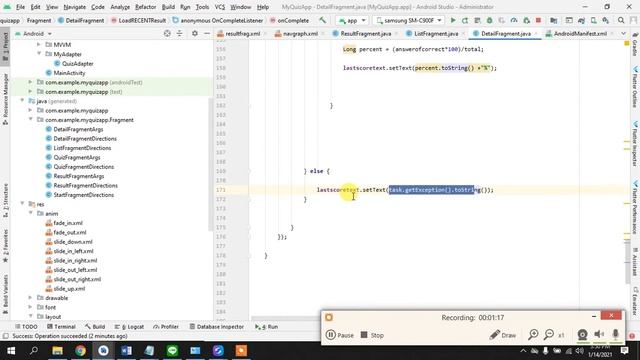Expand the font folder
Viewport: 640px width, 360px height.
point(31,307)
